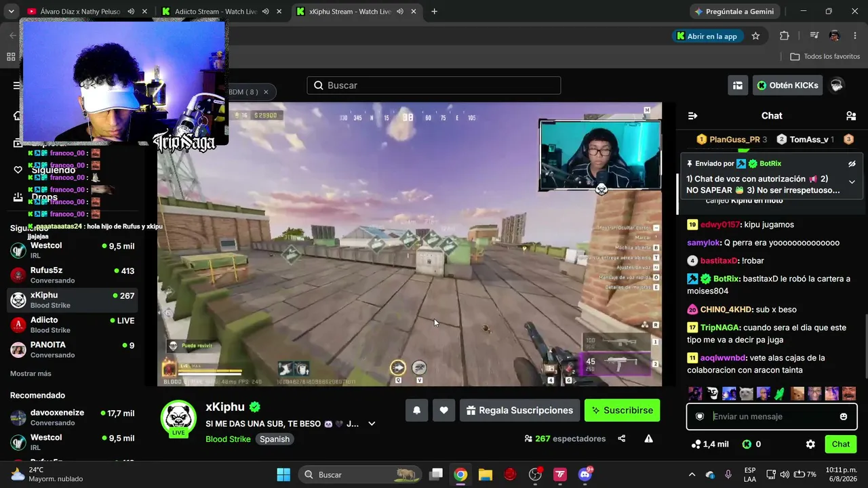Open File Explorer from the taskbar
The image size is (868, 488).
coord(486,474)
